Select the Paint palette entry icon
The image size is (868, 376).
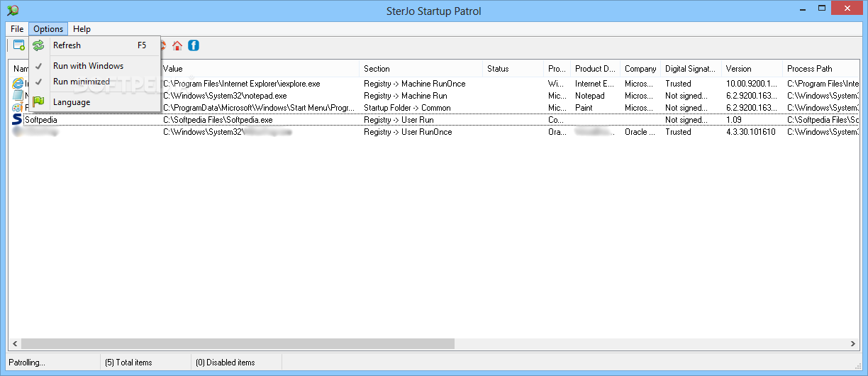click(18, 108)
